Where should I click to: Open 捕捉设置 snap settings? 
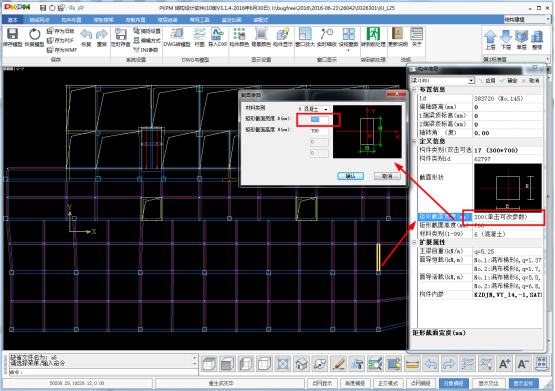point(147,31)
